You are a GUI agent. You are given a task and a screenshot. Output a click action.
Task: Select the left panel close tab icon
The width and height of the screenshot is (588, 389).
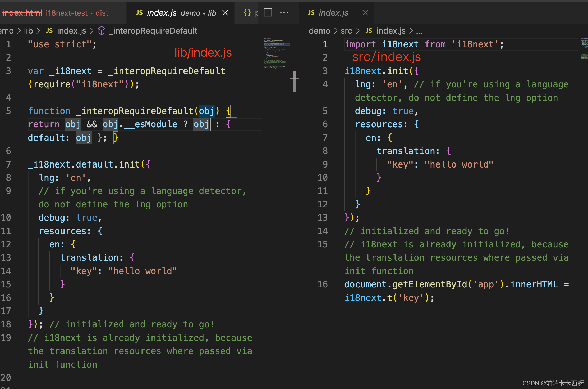pos(226,12)
